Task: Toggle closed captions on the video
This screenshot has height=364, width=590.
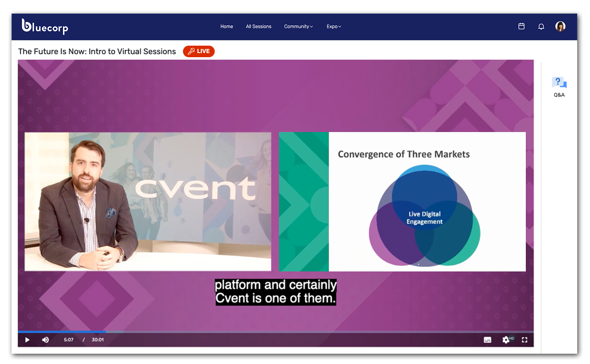Action: (487, 340)
